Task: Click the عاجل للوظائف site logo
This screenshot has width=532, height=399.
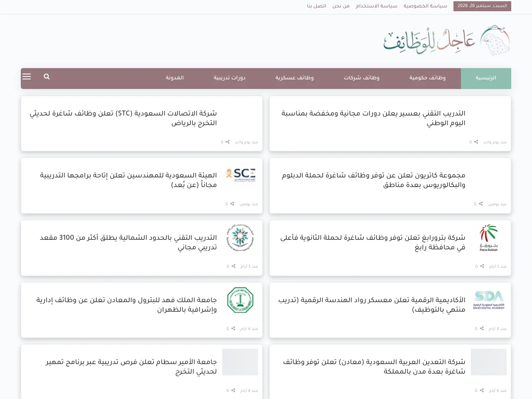Action: tap(447, 40)
